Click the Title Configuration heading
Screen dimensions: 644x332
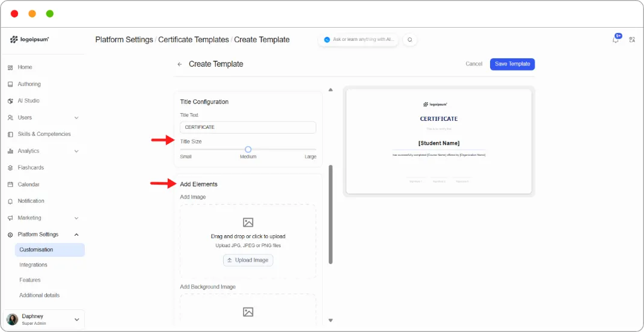coord(204,102)
